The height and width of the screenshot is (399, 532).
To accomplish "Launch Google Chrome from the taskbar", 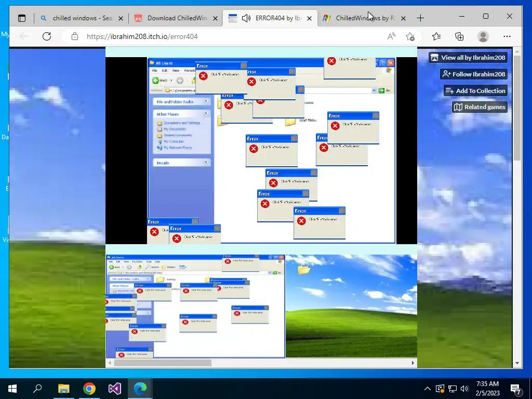I will pyautogui.click(x=89, y=389).
